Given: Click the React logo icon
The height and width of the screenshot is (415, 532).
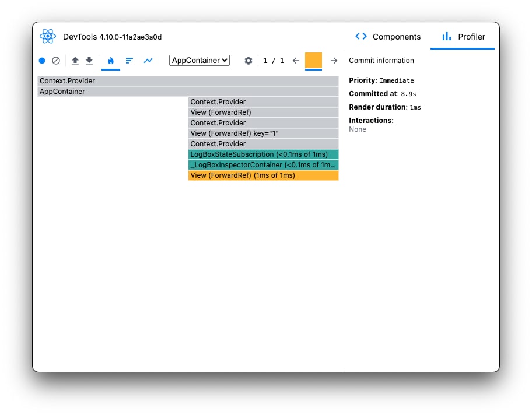Looking at the screenshot, I should 48,36.
